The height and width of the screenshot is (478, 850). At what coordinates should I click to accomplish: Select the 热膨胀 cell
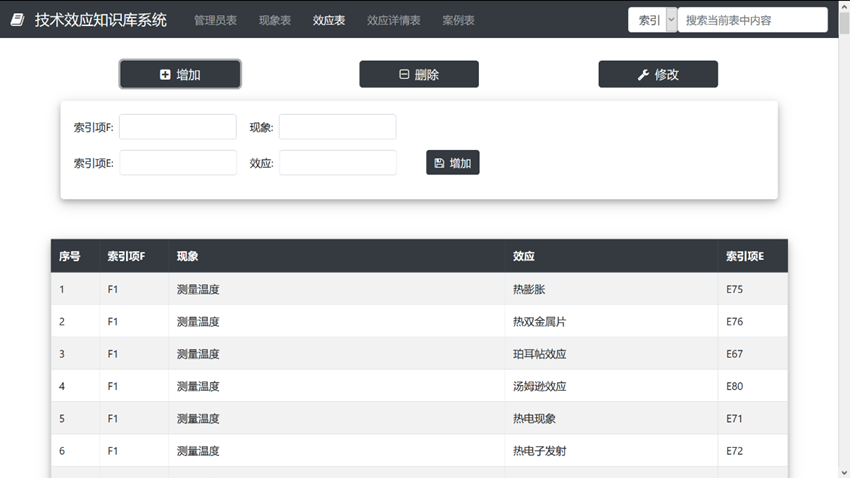click(611, 289)
